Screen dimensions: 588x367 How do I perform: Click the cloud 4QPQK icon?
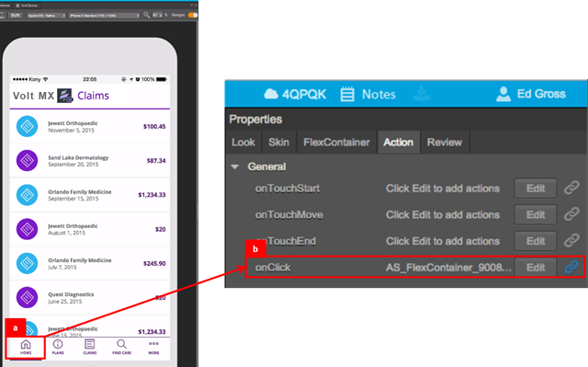[x=271, y=94]
